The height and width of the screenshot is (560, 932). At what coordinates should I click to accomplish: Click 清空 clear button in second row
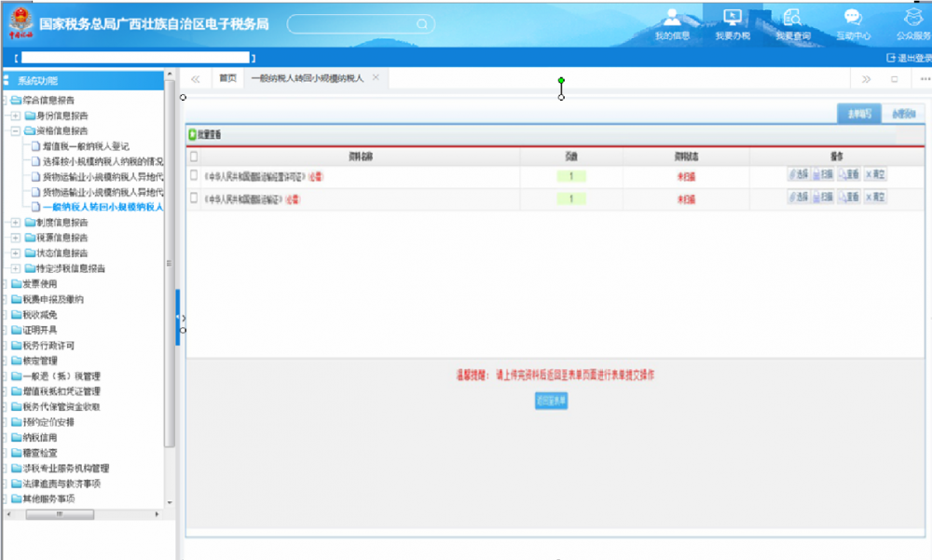pyautogui.click(x=875, y=198)
